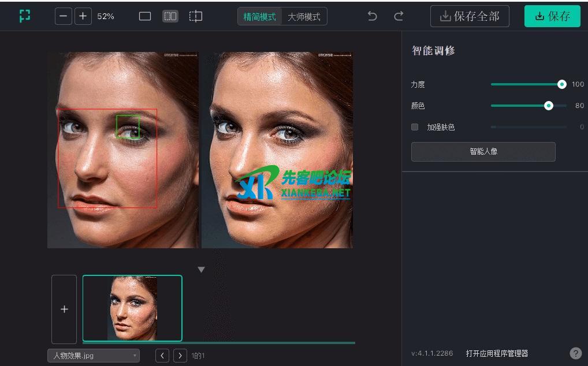588x366 pixels.
Task: Click the 智能人像 button
Action: pyautogui.click(x=483, y=152)
